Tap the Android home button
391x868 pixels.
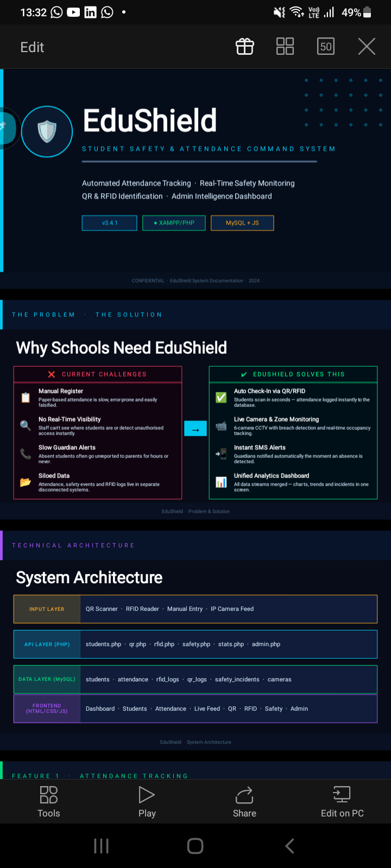(195, 846)
